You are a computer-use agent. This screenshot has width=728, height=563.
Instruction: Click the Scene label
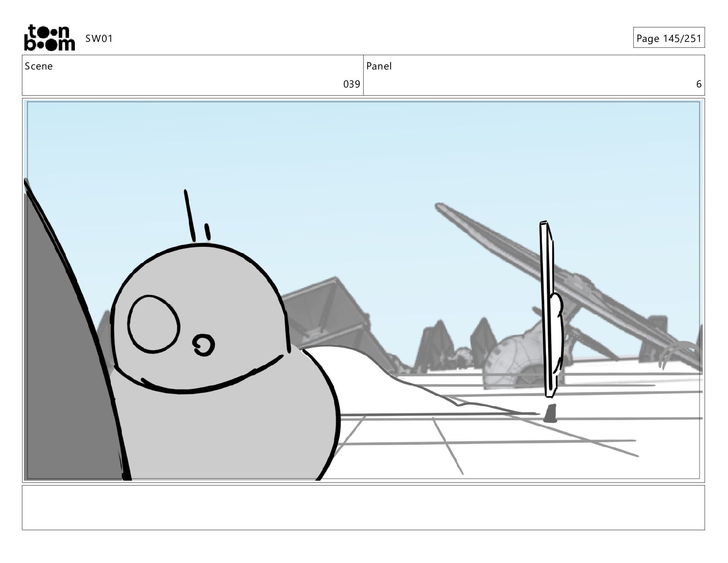click(x=39, y=66)
